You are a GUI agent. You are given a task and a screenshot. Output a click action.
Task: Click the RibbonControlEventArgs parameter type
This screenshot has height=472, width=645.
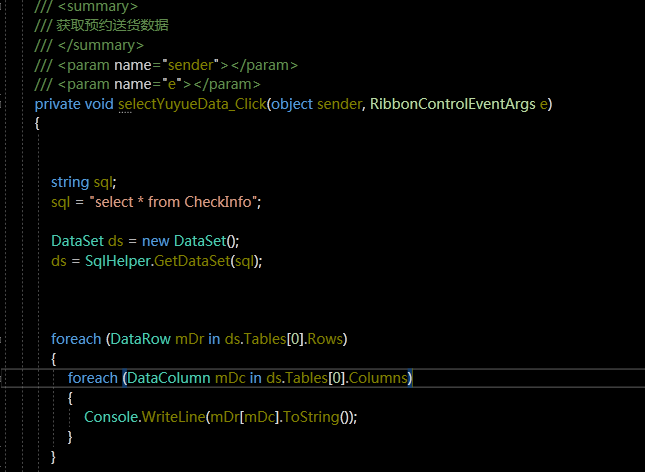click(452, 104)
